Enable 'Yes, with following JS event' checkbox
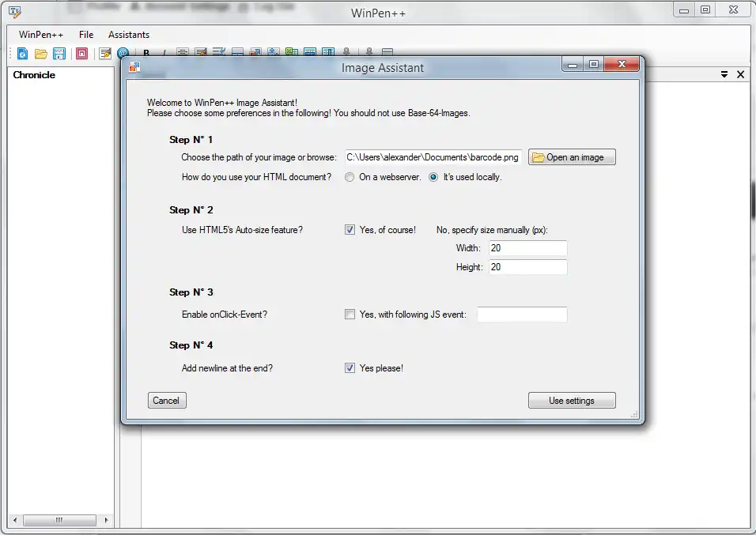Screen dimensions: 756x535 tap(350, 315)
